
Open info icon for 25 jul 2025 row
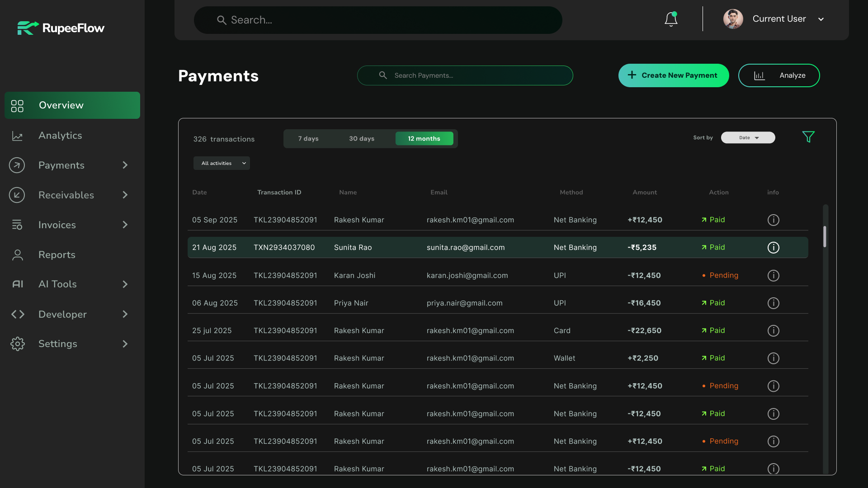pos(774,331)
